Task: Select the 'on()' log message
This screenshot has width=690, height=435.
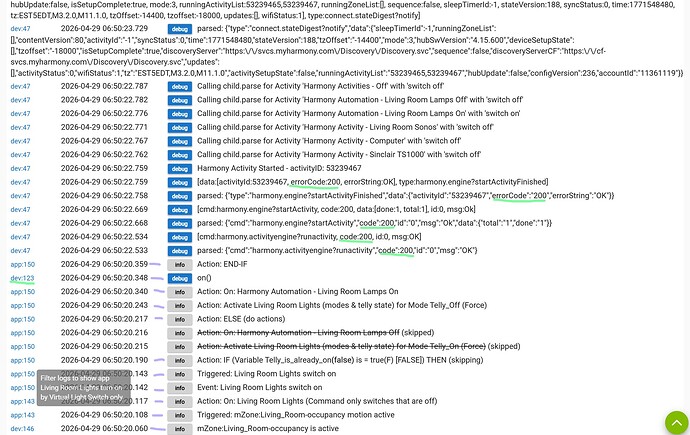Action: 204,278
